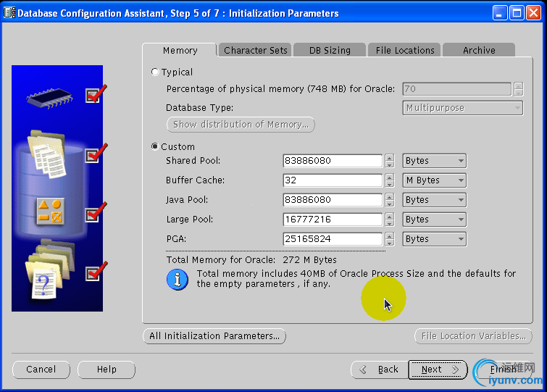Click the Large Pool value field
Viewport: 547px width, 392px height.
[333, 220]
